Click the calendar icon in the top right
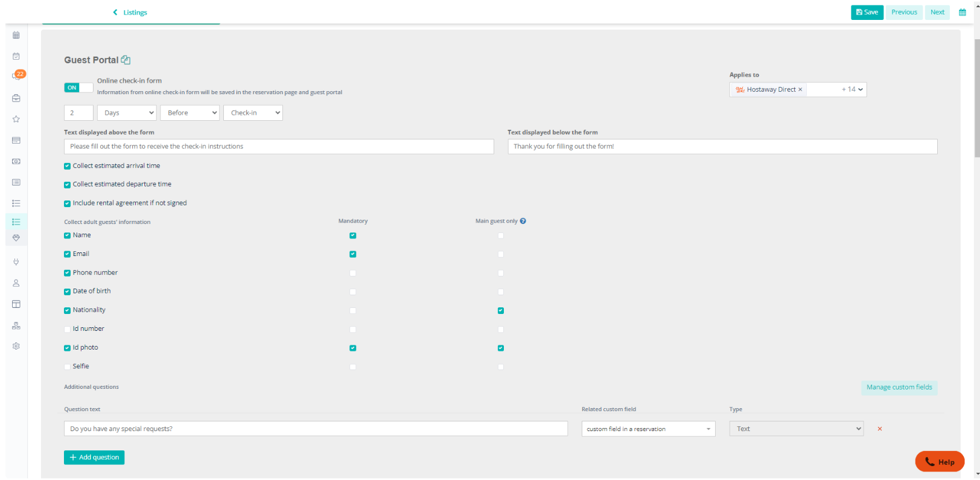Viewport: 980px width, 480px height. click(962, 12)
